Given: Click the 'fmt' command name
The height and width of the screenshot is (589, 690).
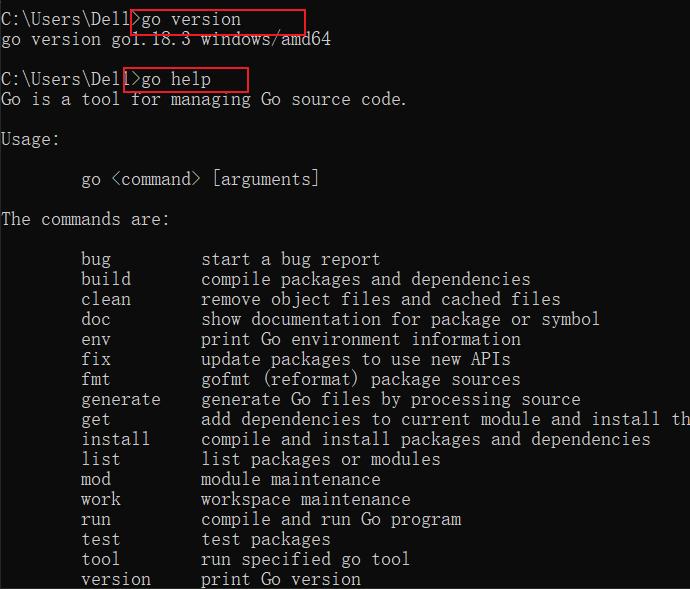Looking at the screenshot, I should (96, 380).
